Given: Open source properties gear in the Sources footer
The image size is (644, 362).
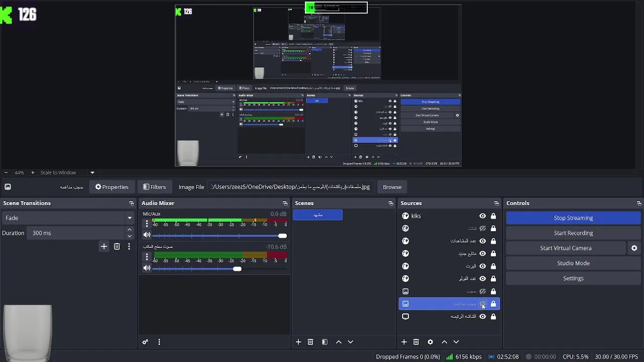Looking at the screenshot, I should tap(430, 342).
